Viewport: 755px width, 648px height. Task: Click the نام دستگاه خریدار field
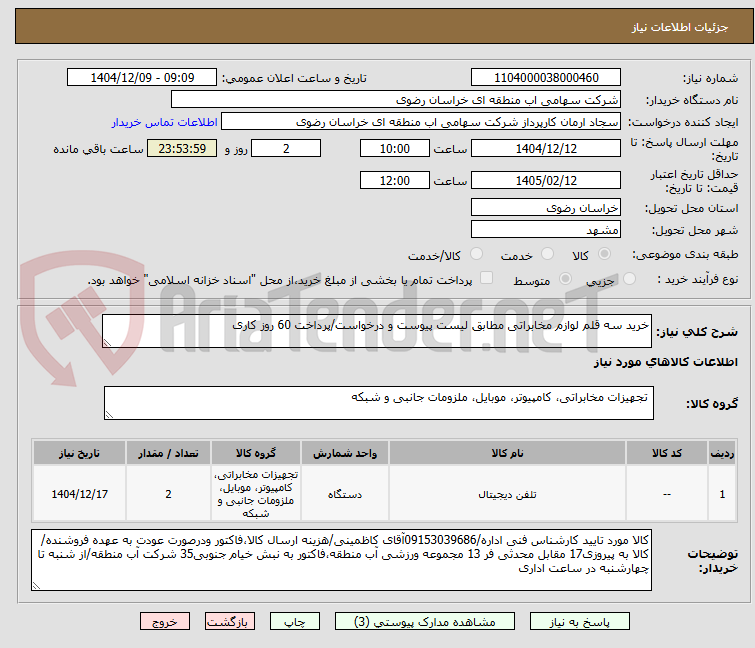coord(395,100)
